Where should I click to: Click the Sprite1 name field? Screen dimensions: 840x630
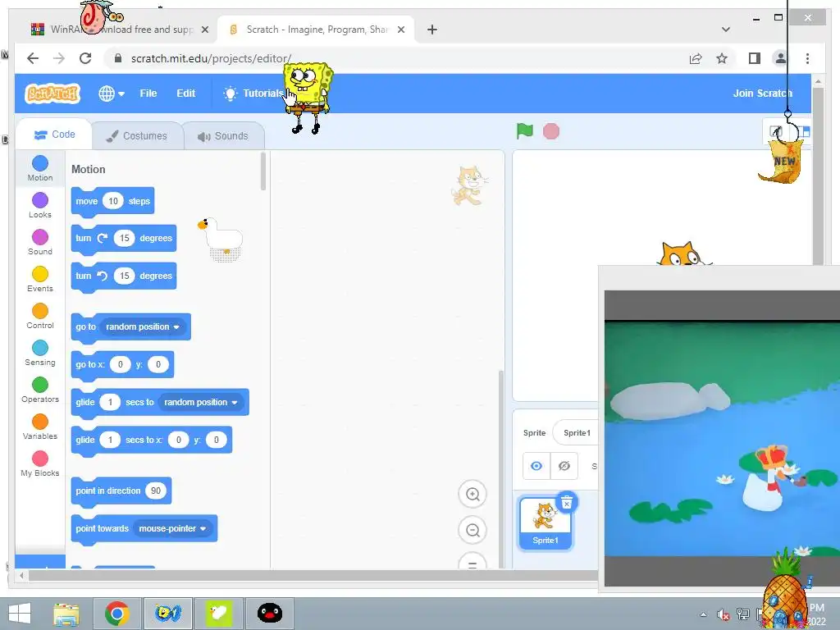[577, 433]
